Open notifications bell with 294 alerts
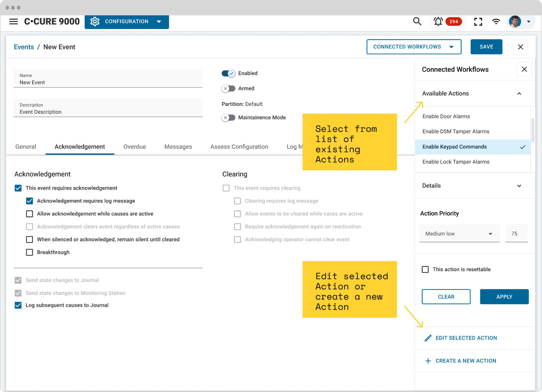 point(438,21)
